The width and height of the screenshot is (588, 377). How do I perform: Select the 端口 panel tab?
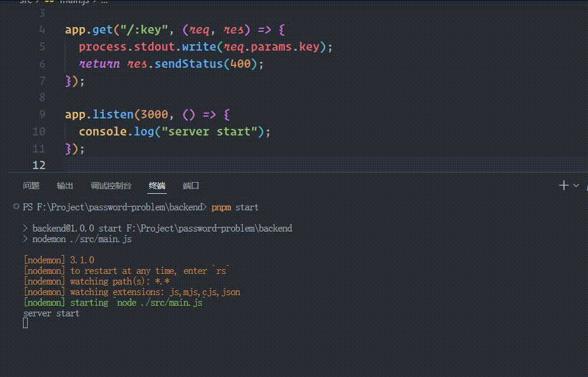(x=190, y=186)
